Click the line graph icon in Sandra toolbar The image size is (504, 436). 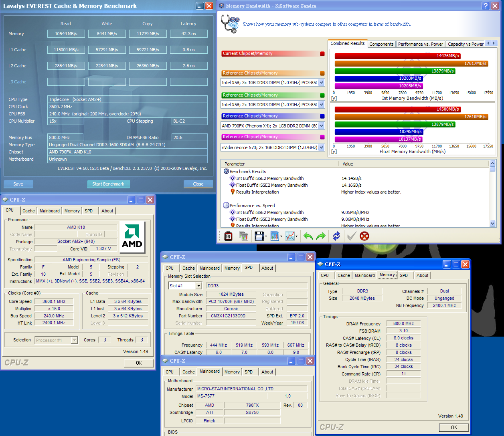tap(290, 236)
